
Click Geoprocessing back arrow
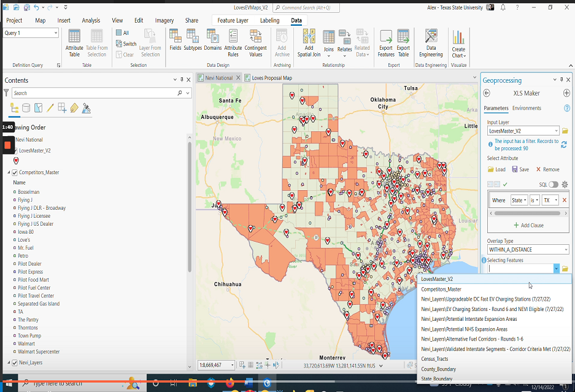tap(487, 93)
